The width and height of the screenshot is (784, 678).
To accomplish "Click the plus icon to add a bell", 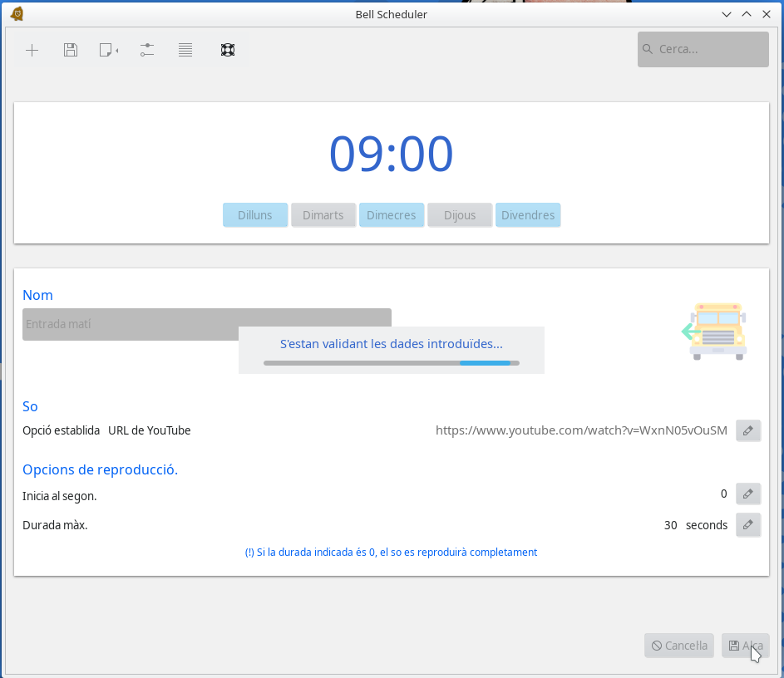I will coord(32,50).
